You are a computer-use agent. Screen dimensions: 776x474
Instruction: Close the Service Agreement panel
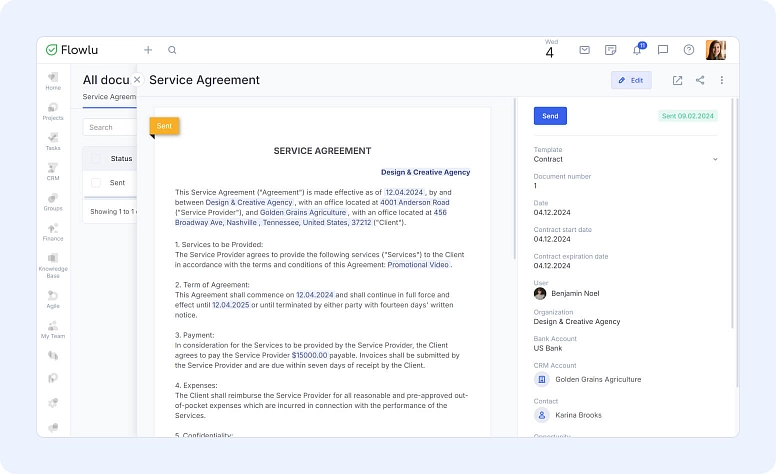(137, 80)
